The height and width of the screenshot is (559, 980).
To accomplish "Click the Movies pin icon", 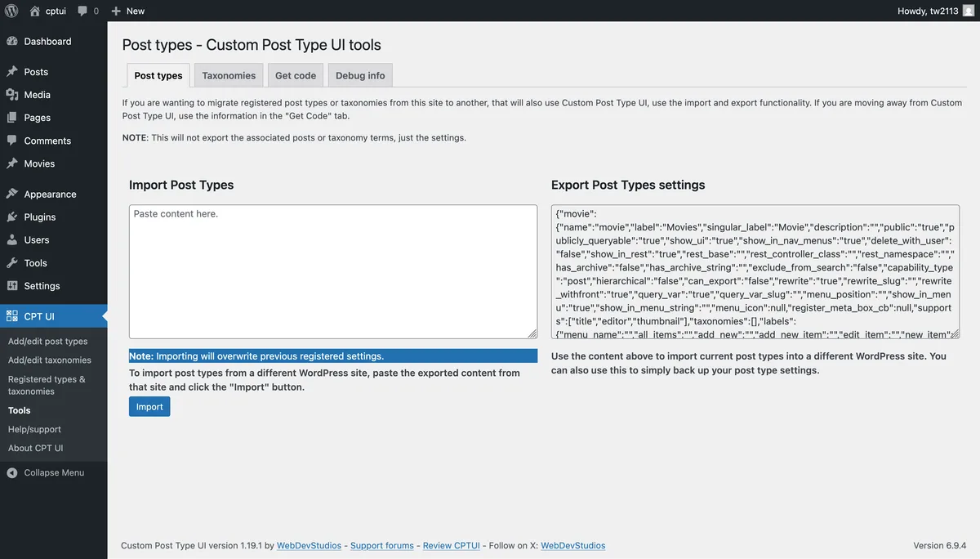I will click(x=12, y=163).
